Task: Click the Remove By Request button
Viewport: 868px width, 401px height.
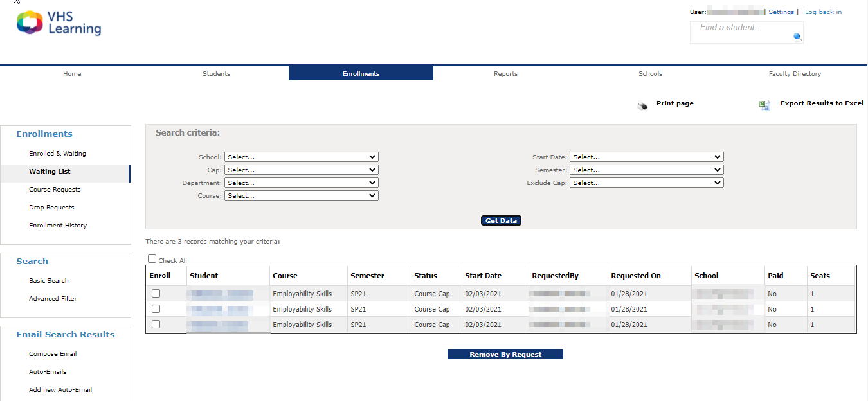Action: click(x=505, y=354)
